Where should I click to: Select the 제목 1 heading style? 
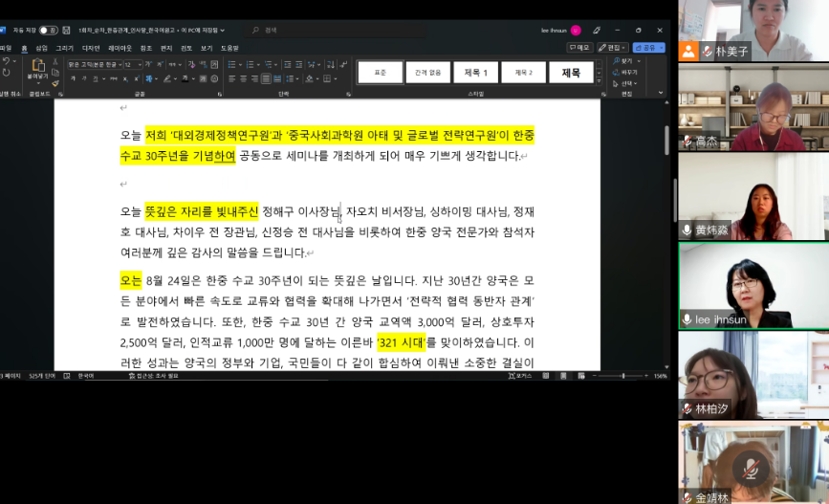(x=475, y=73)
